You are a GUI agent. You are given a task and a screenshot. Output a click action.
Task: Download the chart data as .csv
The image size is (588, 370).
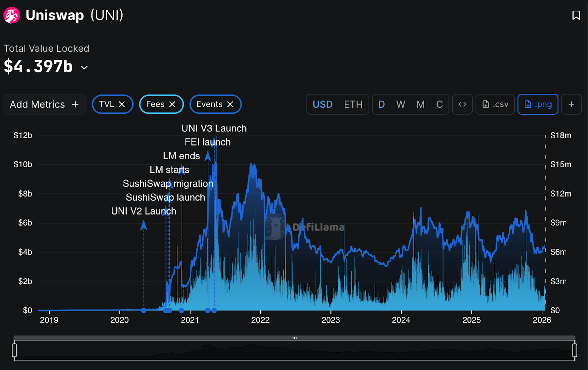(495, 104)
